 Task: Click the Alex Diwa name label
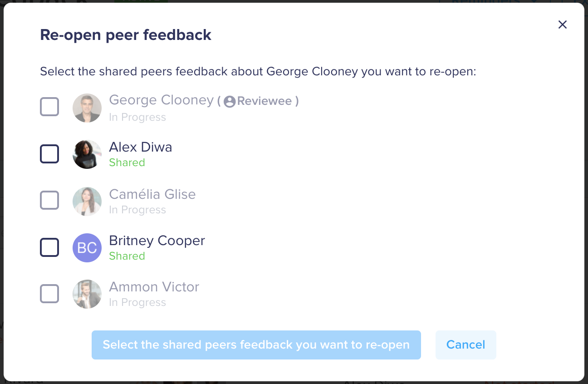(141, 147)
